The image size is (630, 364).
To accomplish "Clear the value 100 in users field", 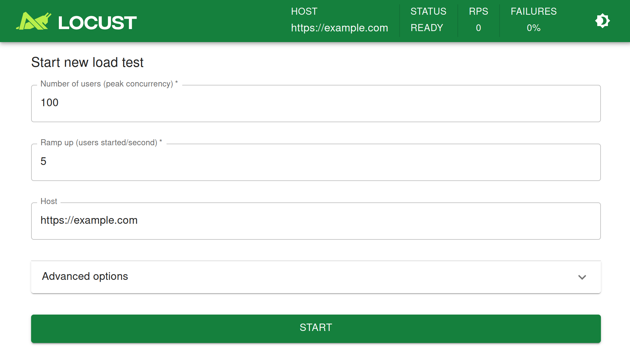I will [49, 103].
